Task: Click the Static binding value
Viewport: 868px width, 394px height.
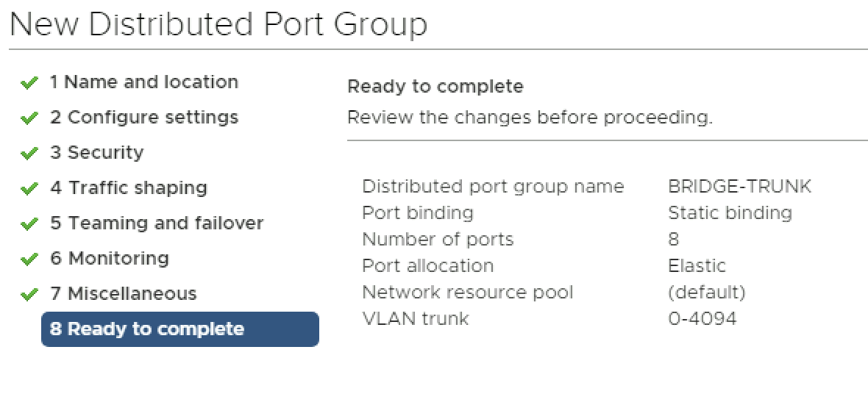Action: pos(730,213)
